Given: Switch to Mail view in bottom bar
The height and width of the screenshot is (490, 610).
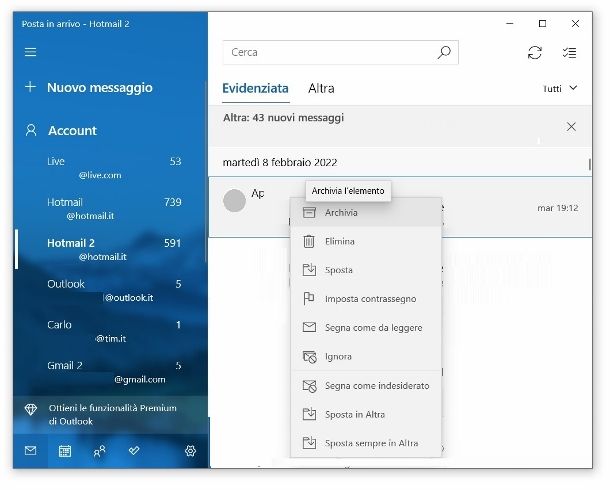Looking at the screenshot, I should pos(30,451).
